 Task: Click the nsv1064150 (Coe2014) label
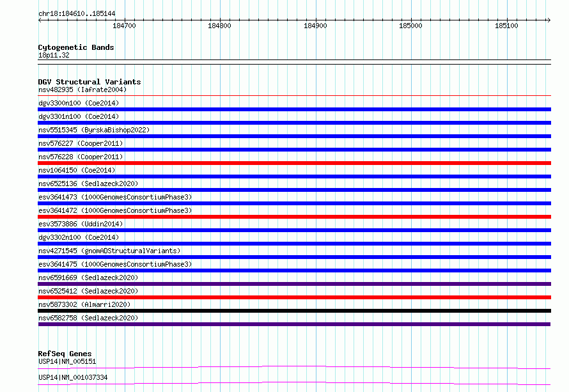pyautogui.click(x=77, y=170)
